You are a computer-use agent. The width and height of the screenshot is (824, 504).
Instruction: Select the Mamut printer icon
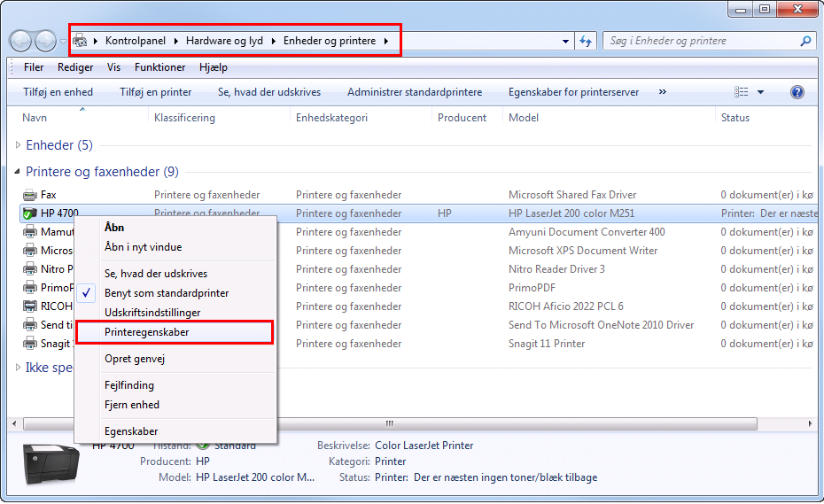point(30,232)
